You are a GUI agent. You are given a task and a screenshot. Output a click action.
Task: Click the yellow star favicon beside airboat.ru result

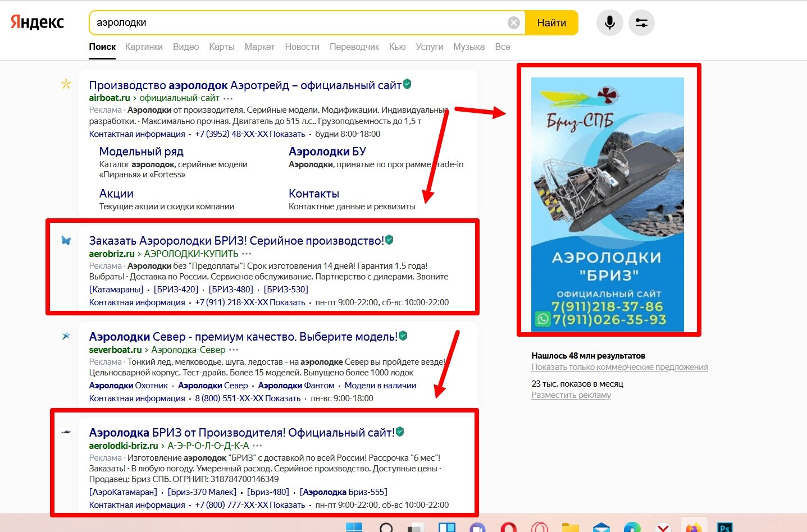point(66,84)
